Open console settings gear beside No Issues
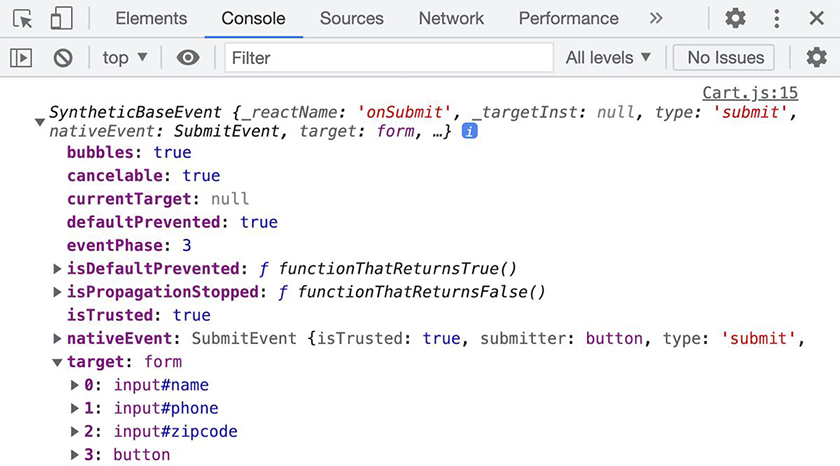The image size is (840, 466). 816,58
